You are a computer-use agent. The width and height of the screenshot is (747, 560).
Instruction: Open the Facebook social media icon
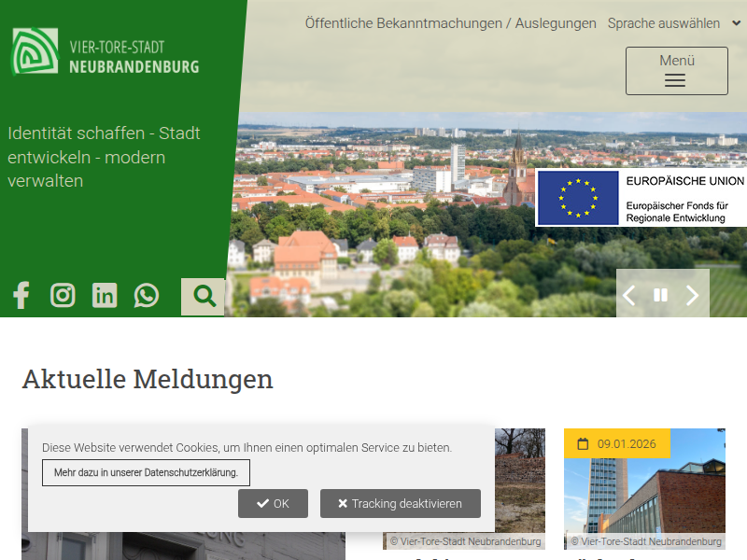pyautogui.click(x=21, y=296)
